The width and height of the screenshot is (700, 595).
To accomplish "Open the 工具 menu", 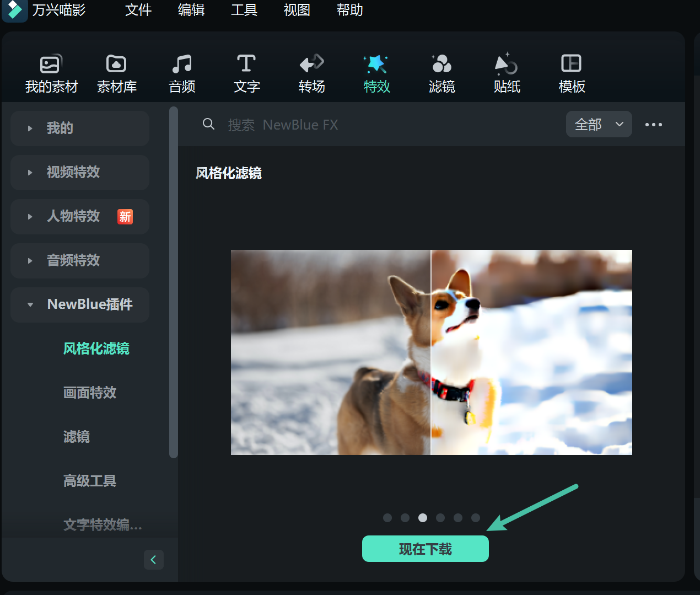I will coord(244,10).
